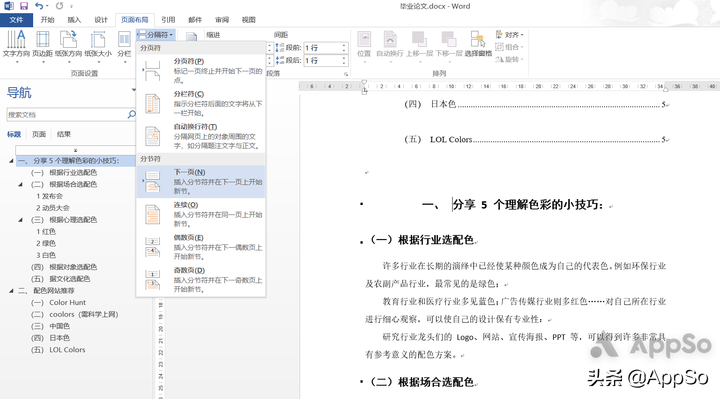Switch to the 插入 ribbon tab
This screenshot has width=720, height=399.
point(74,20)
